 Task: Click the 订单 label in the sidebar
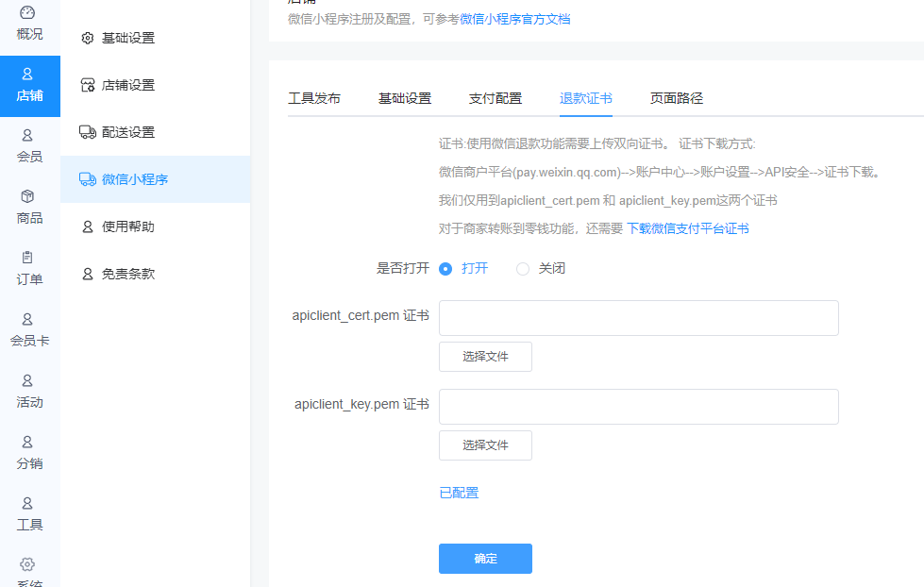tap(29, 279)
